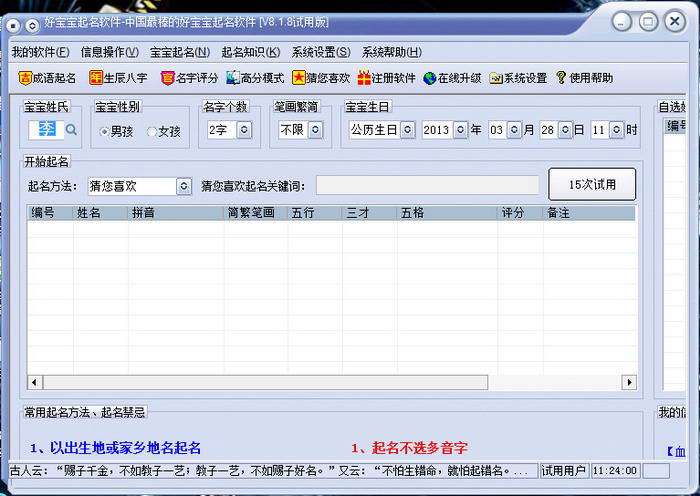Image resolution: width=700 pixels, height=496 pixels.
Task: Click the 三才 column header
Action: [370, 213]
